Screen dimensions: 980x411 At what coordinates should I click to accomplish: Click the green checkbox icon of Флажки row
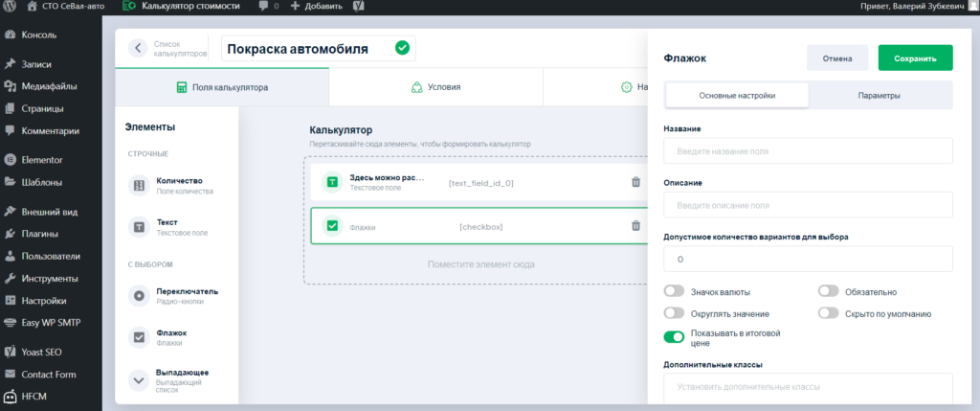332,226
